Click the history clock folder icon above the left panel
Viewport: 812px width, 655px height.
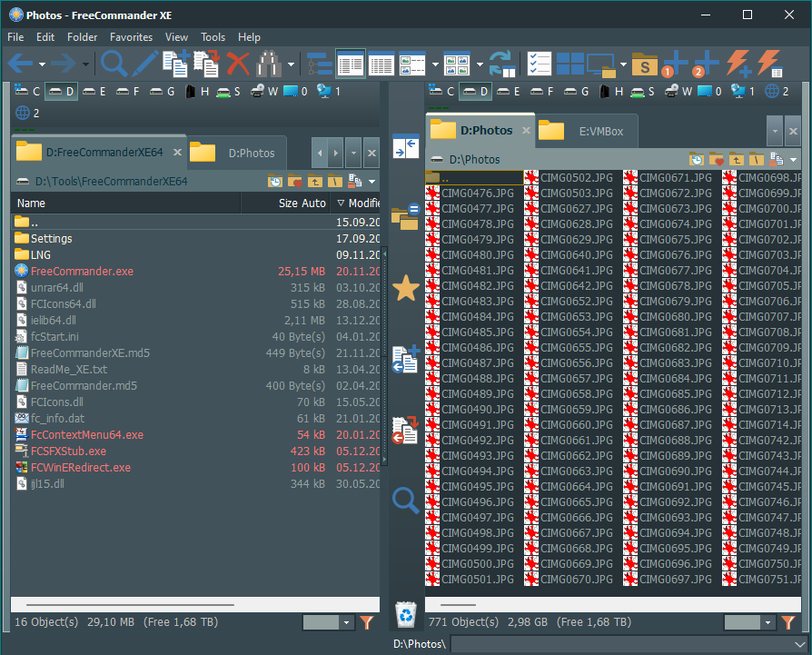tap(274, 181)
